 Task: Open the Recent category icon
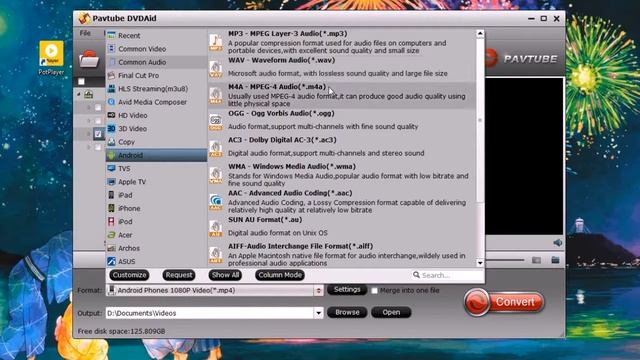tap(111, 36)
